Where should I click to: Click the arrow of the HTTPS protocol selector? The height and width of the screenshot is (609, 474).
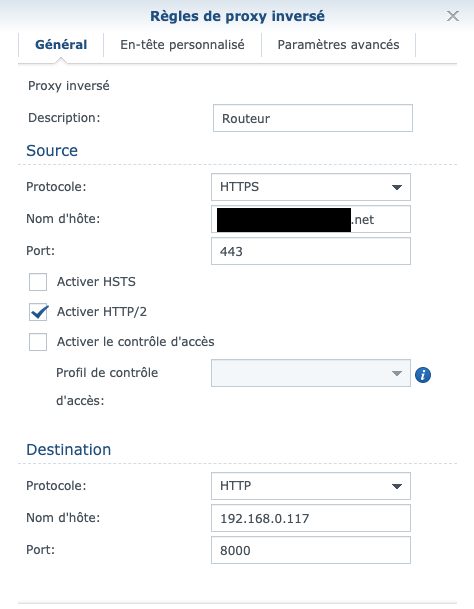coord(397,188)
